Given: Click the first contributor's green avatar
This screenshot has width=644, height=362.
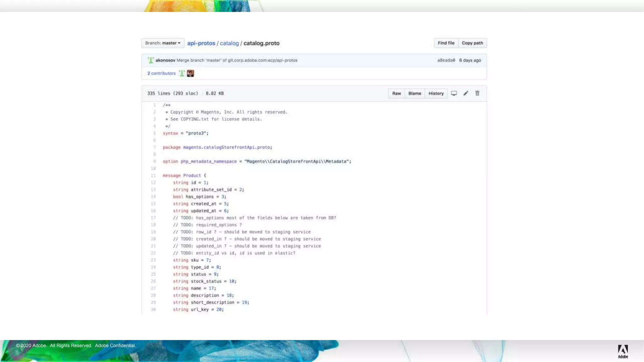Looking at the screenshot, I should [182, 73].
